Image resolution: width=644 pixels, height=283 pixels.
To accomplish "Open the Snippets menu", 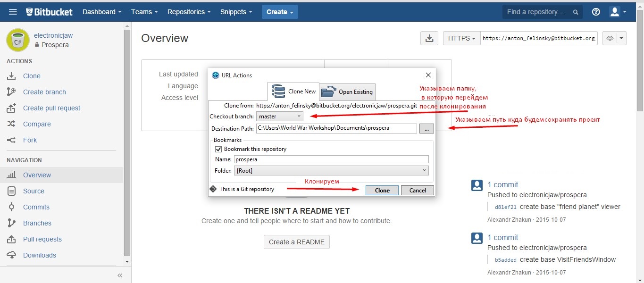I will coord(236,12).
